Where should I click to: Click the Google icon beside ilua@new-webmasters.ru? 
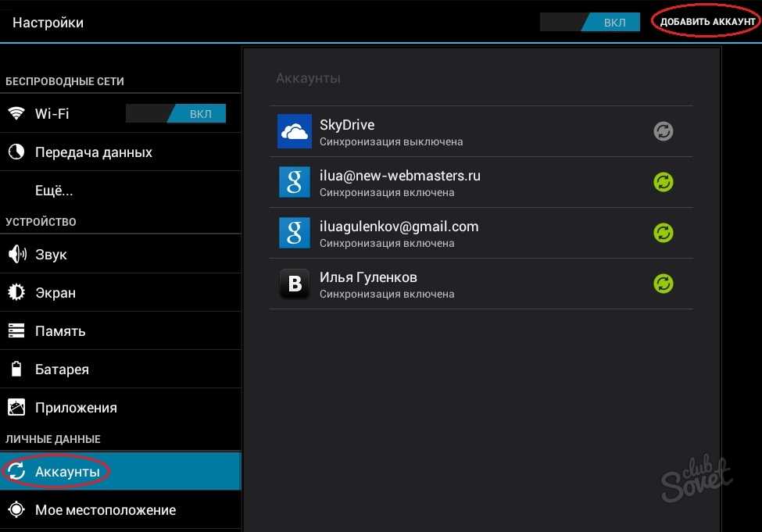(x=295, y=182)
